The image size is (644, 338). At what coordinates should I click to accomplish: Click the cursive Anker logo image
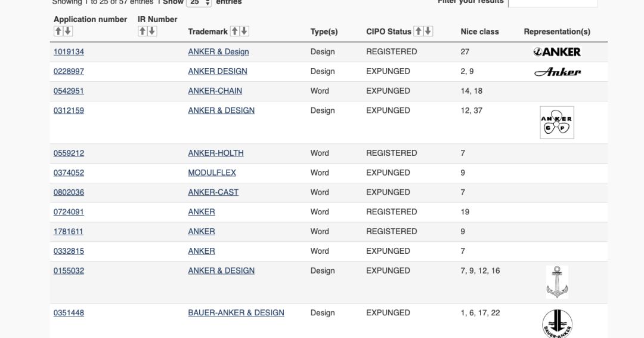pyautogui.click(x=557, y=72)
